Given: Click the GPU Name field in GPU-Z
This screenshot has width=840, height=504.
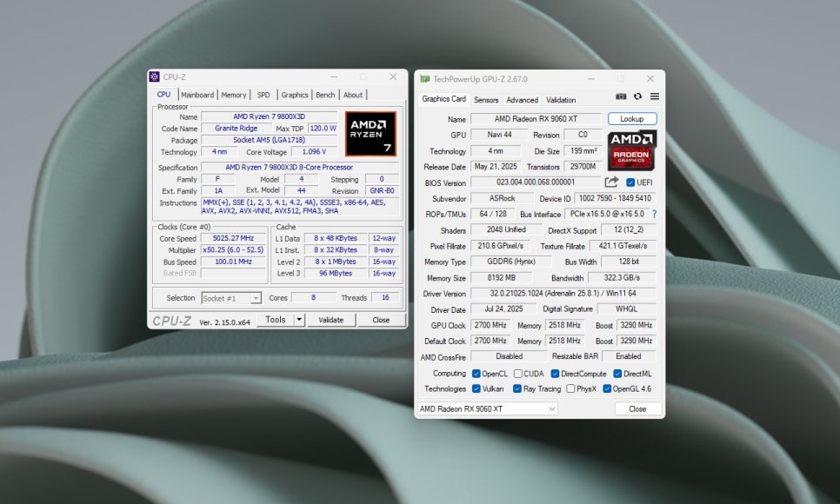Looking at the screenshot, I should 536,119.
